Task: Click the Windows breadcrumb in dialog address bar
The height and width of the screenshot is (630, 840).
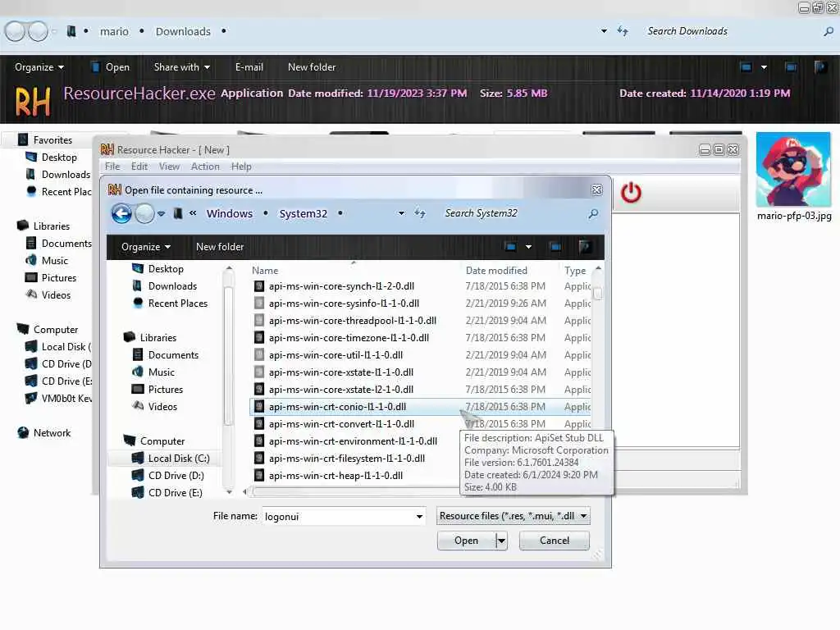Action: click(230, 214)
